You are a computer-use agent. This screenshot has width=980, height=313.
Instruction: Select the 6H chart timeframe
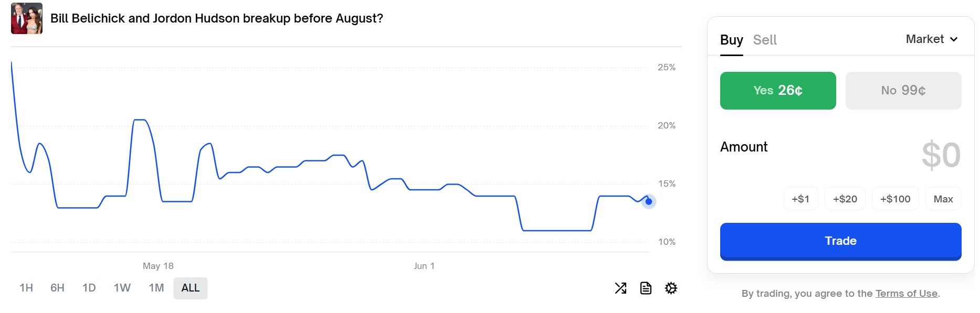[x=58, y=288]
